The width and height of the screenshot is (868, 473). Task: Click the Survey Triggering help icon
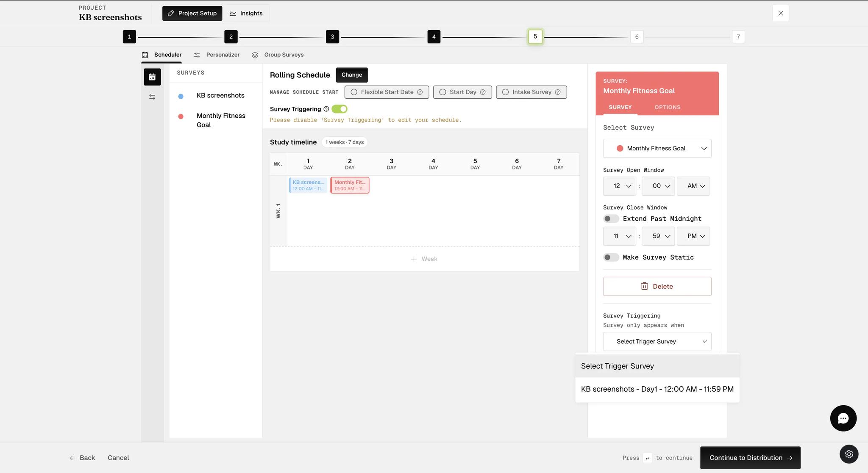(326, 109)
